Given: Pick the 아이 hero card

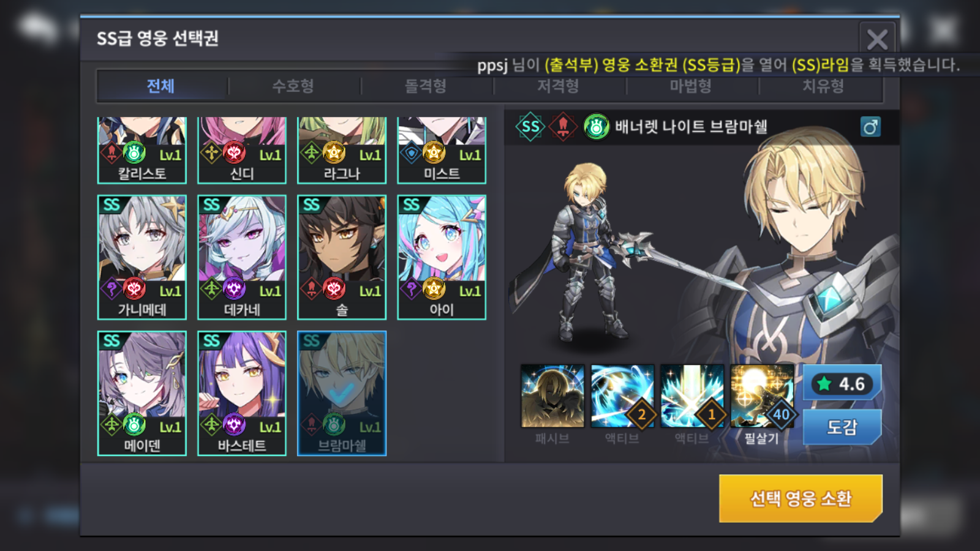Looking at the screenshot, I should coord(442,258).
